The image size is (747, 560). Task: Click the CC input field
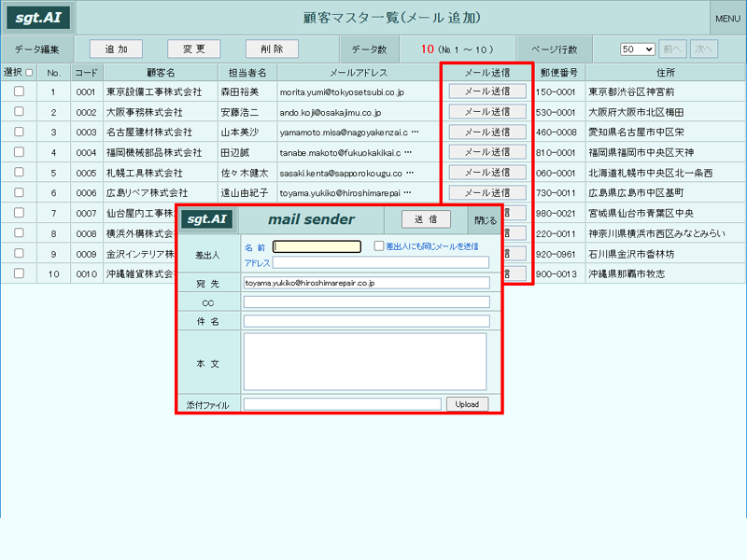pyautogui.click(x=366, y=301)
